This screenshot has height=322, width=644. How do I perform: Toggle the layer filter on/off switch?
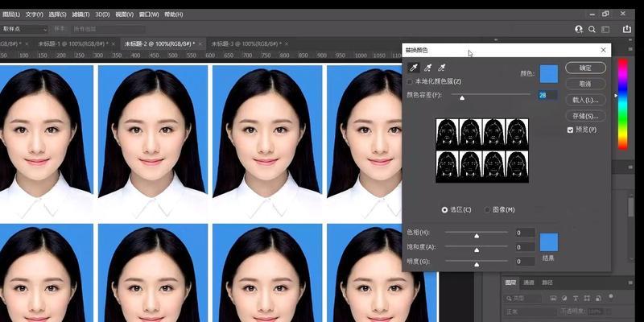[x=611, y=296]
